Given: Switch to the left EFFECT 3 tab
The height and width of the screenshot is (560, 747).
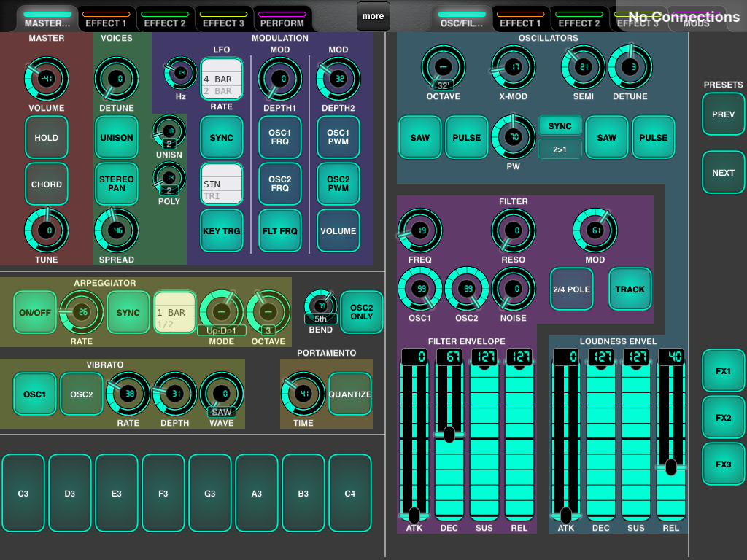Looking at the screenshot, I should (223, 19).
